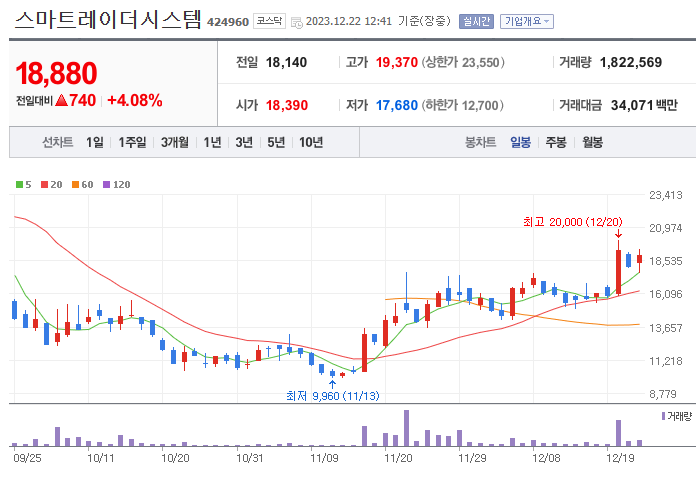Open the 기업개요 dropdown

(527, 21)
